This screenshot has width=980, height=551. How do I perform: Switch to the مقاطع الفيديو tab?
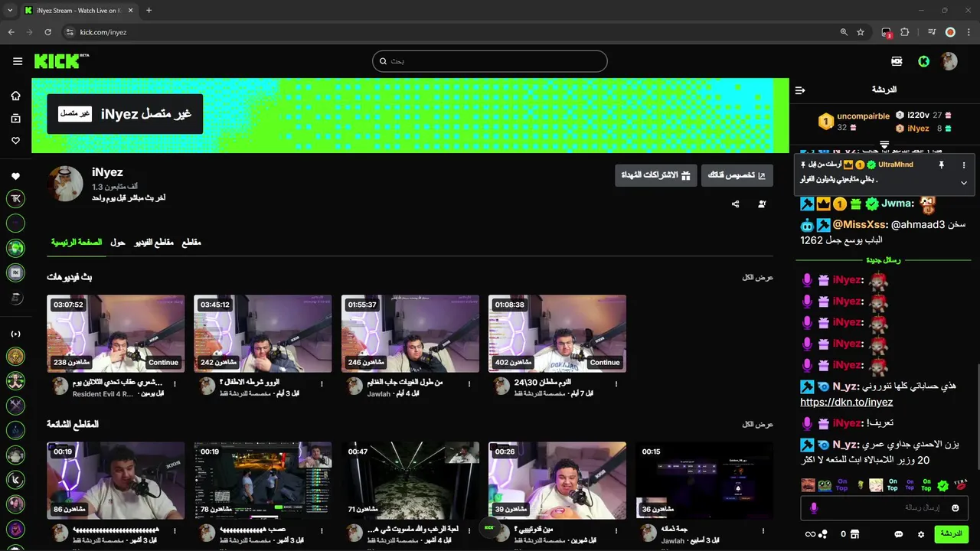154,243
